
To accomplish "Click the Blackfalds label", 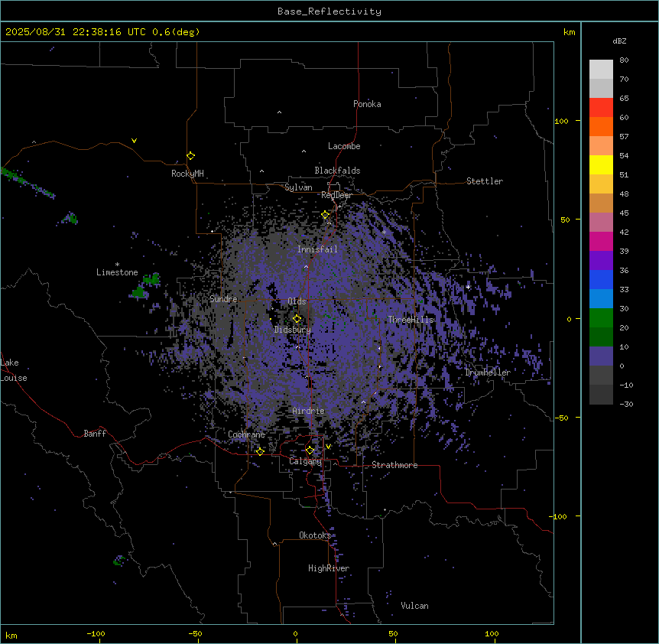I will (x=337, y=171).
